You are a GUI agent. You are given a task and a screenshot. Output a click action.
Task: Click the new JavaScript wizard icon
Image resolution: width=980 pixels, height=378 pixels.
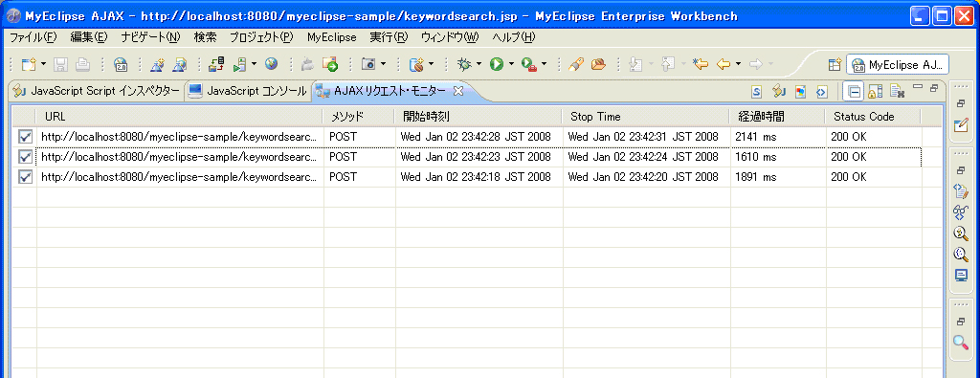point(157,64)
